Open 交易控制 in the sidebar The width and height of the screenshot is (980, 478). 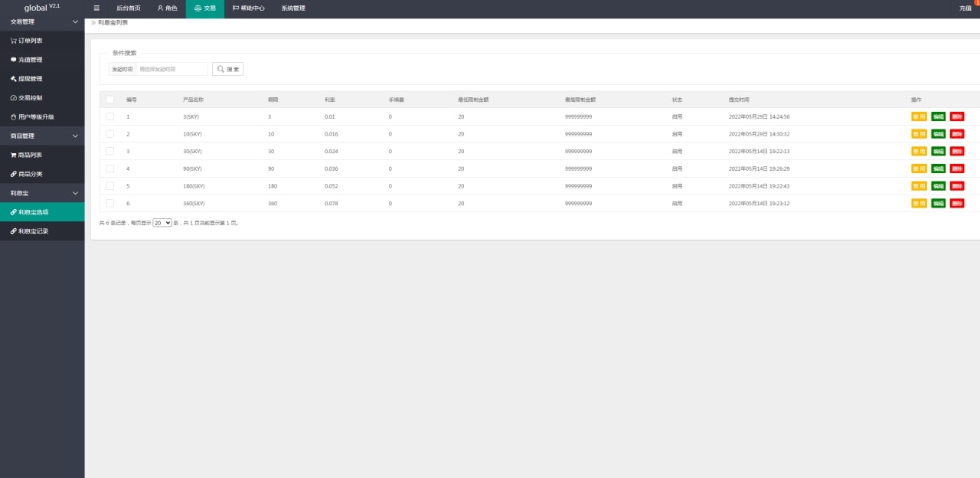tap(31, 98)
